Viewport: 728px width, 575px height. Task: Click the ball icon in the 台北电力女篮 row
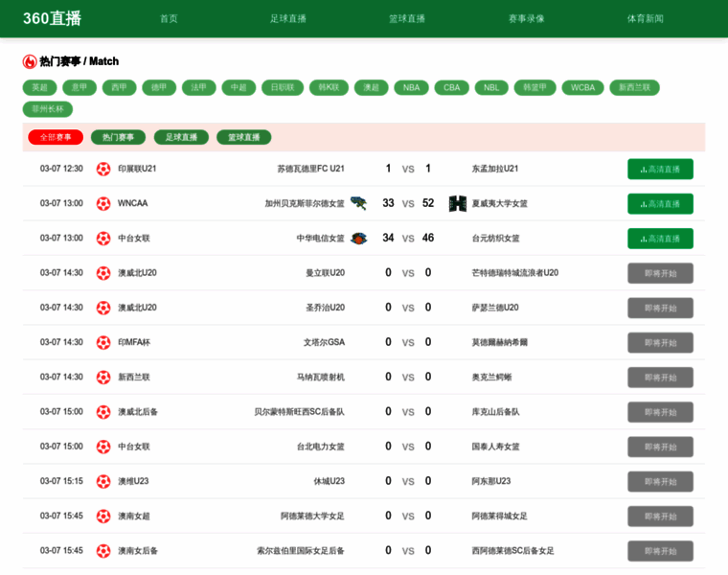tap(103, 447)
